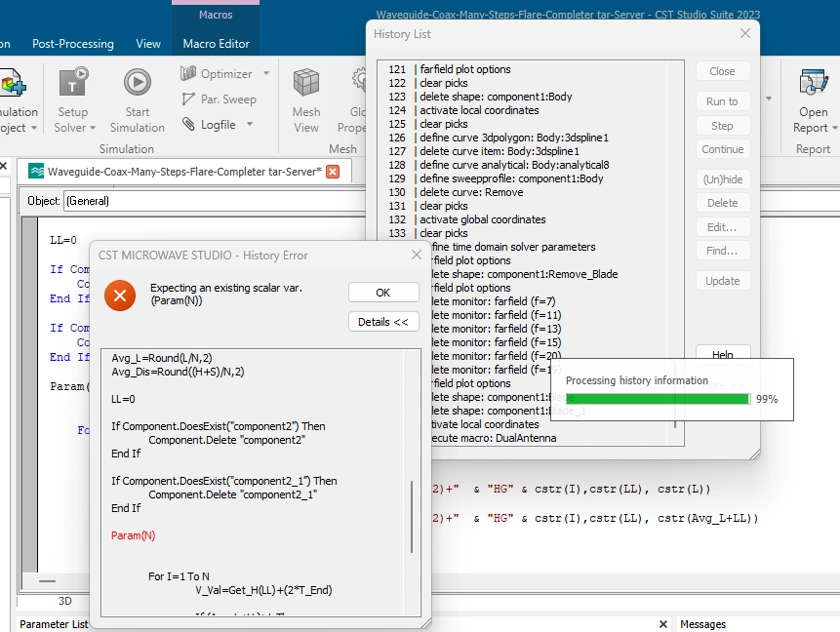Select history entry 129 define sweepprofile
This screenshot has height=632, width=840.
coord(511,178)
